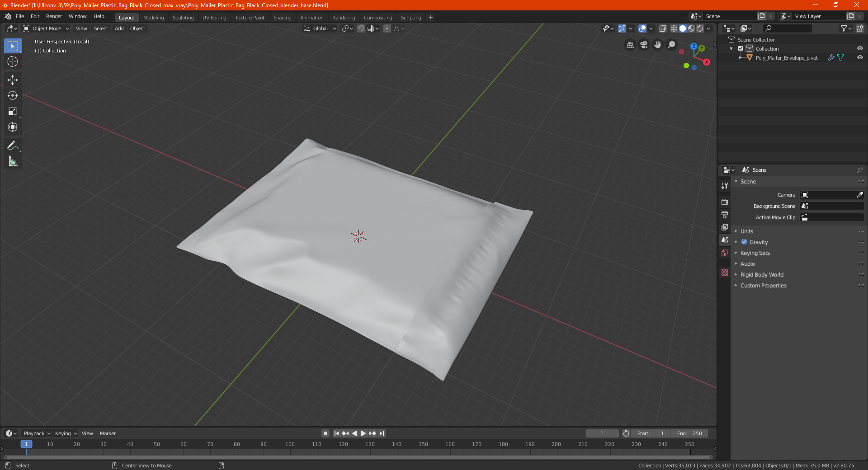
Task: Click the zoom view magnifier icon
Action: pos(672,45)
